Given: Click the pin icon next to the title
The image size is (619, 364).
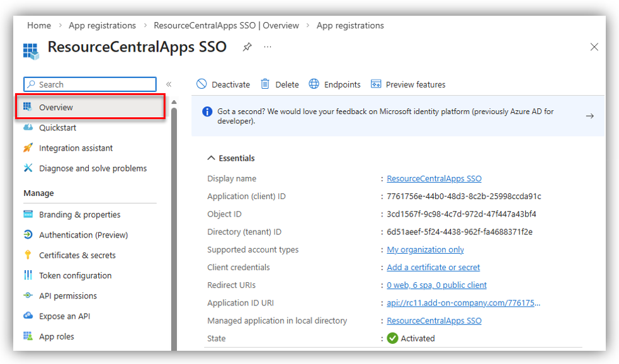Looking at the screenshot, I should pos(247,47).
